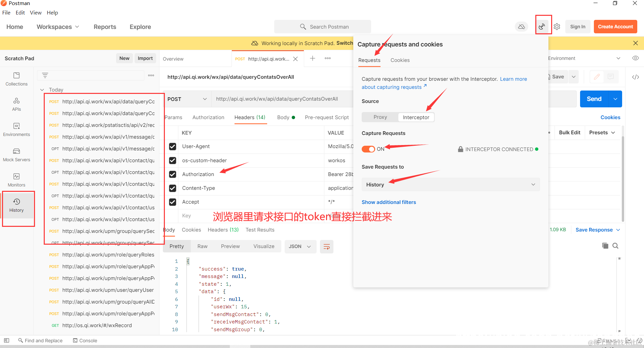Open the File menu
The width and height of the screenshot is (644, 348).
tap(6, 13)
